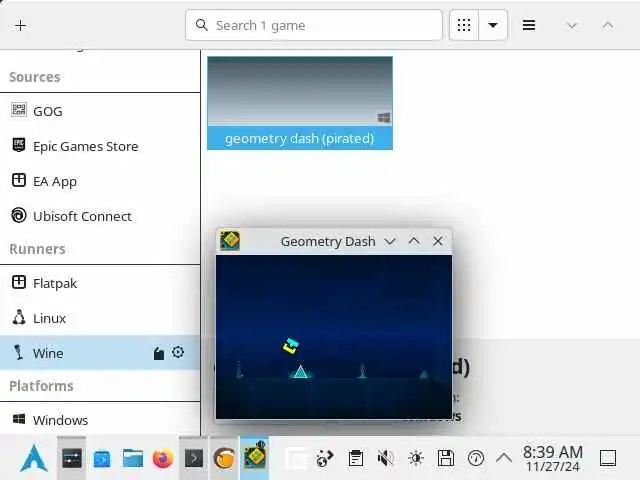Viewport: 640px width, 480px height.
Task: Select Linux runner
Action: (x=100, y=318)
